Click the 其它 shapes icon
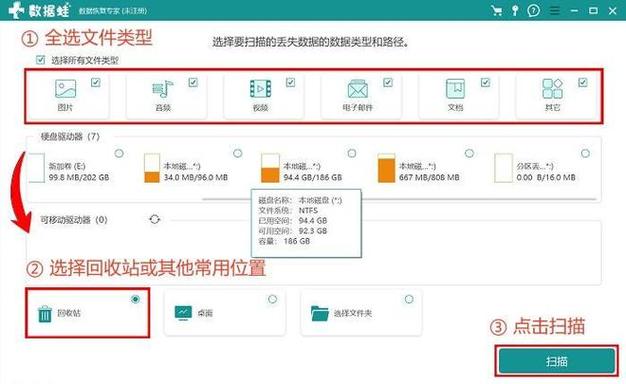 point(553,89)
